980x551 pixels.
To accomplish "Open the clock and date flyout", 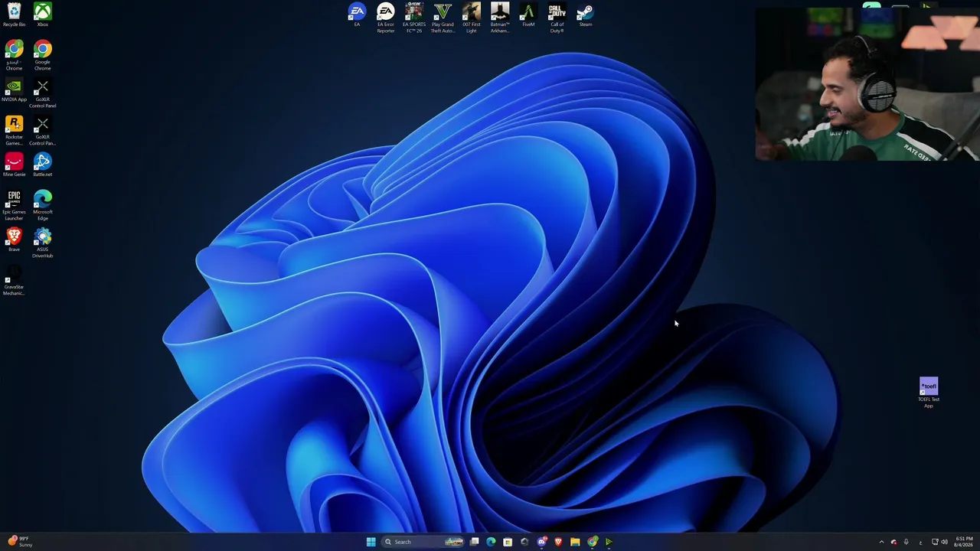I will (964, 542).
